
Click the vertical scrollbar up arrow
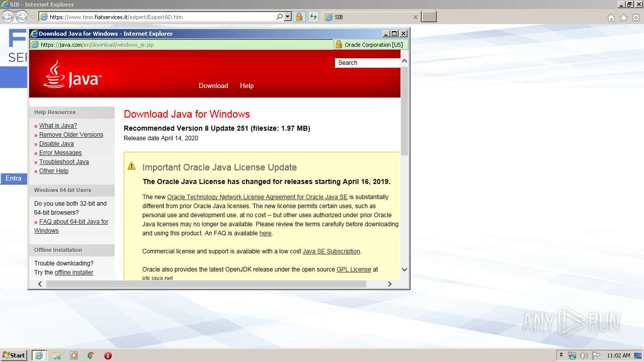tap(404, 61)
